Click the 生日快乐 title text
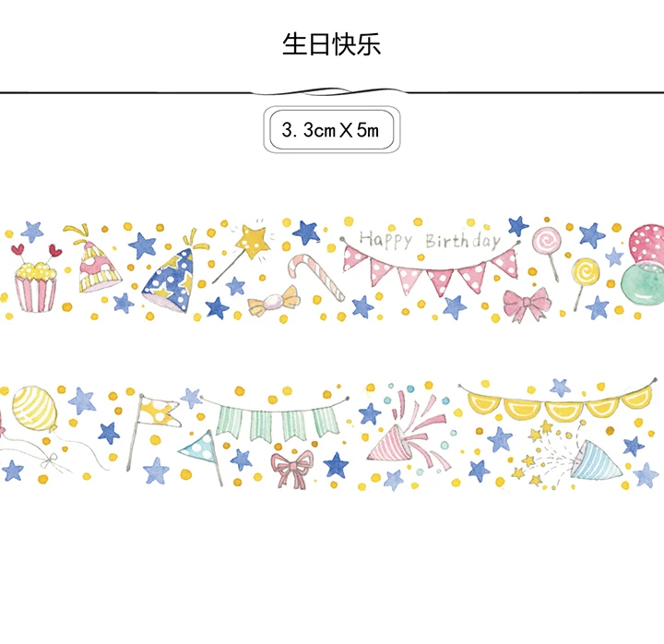The width and height of the screenshot is (664, 644). pyautogui.click(x=332, y=44)
